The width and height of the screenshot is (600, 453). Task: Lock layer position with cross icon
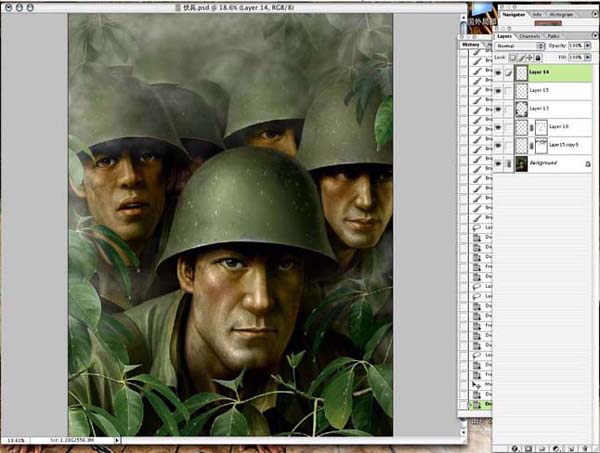(x=530, y=58)
